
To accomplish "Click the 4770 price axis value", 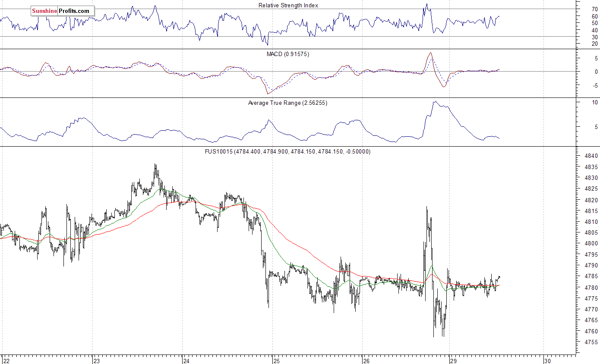I will click(x=592, y=309).
